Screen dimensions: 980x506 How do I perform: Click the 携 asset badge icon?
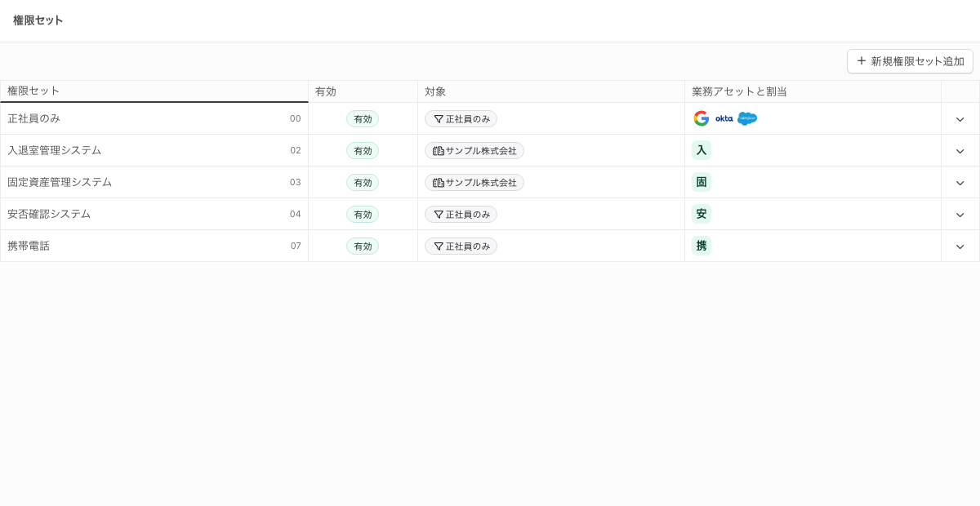pyautogui.click(x=702, y=246)
